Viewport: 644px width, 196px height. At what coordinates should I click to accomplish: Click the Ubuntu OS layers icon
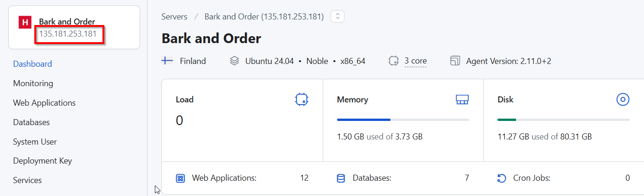point(235,61)
